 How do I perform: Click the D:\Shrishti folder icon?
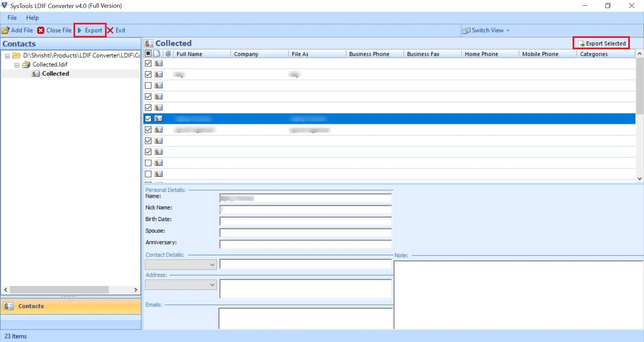[x=16, y=55]
